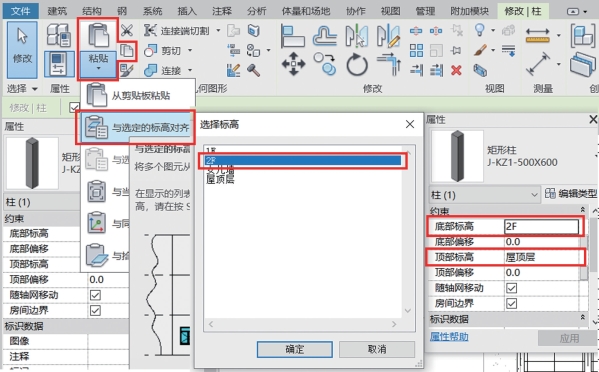Select the Align tool
The width and height of the screenshot is (599, 372).
pos(292,36)
